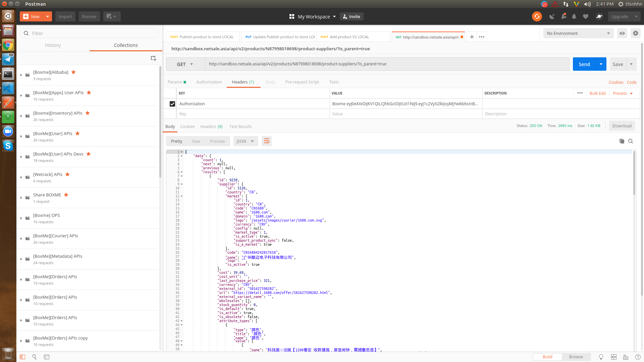Open the notifications bell icon
644x362 pixels.
pos(574,16)
